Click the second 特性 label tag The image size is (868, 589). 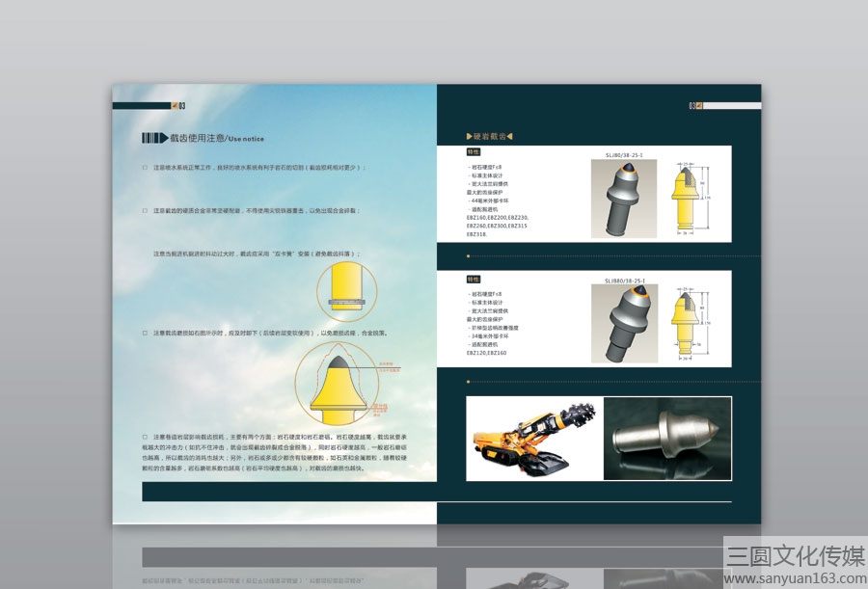pos(473,279)
